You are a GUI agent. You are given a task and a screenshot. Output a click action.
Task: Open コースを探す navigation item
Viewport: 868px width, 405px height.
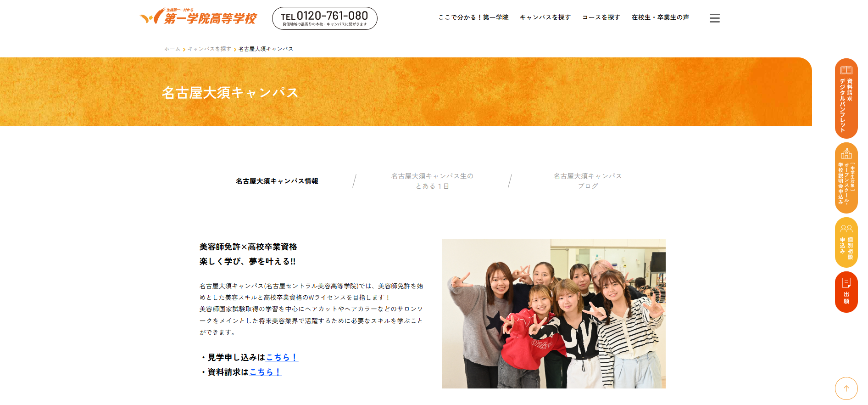(x=601, y=17)
